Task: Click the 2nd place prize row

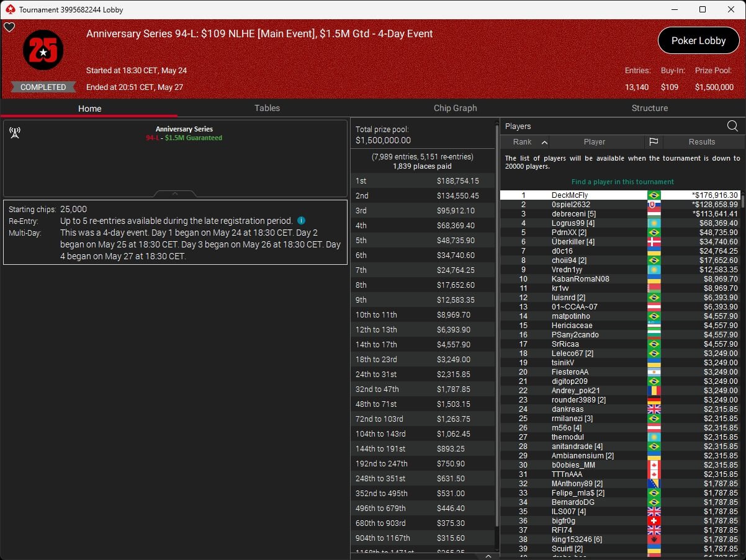Action: (x=423, y=196)
